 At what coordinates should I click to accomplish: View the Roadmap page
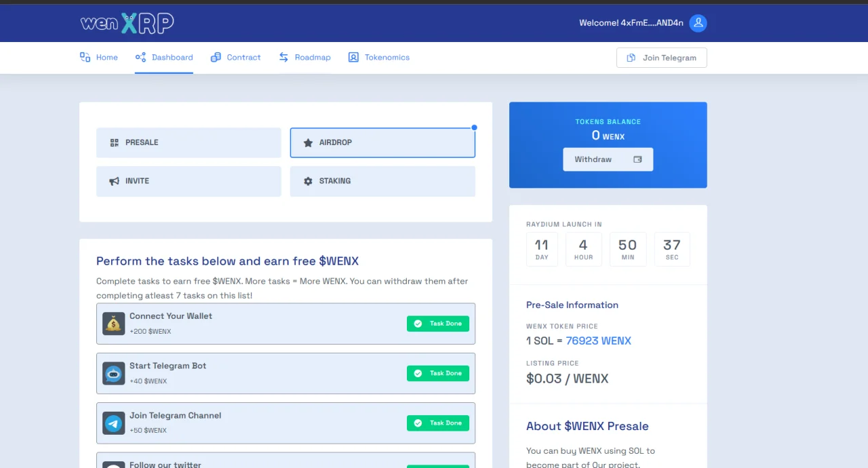[x=304, y=57]
